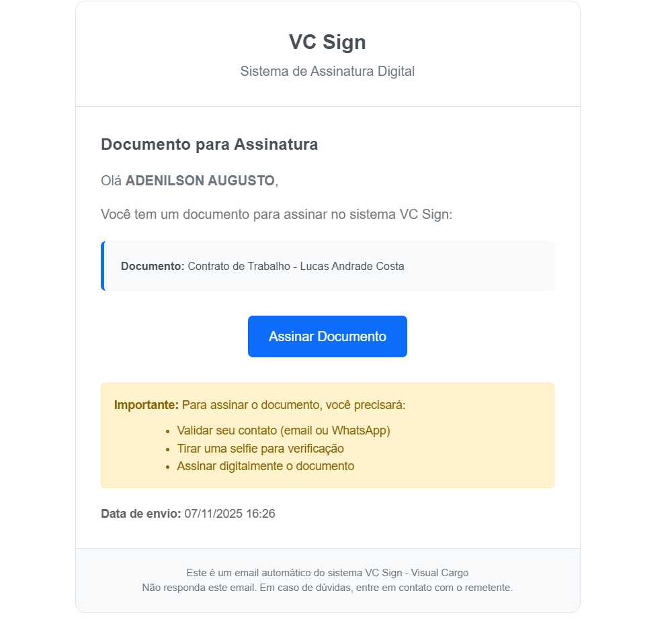Click the WhatsApp word in the list
The image size is (672, 640).
[x=363, y=430]
